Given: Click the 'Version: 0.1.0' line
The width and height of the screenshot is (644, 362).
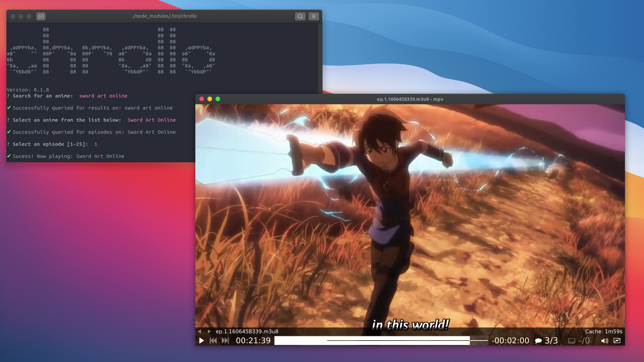Looking at the screenshot, I should pyautogui.click(x=28, y=90).
